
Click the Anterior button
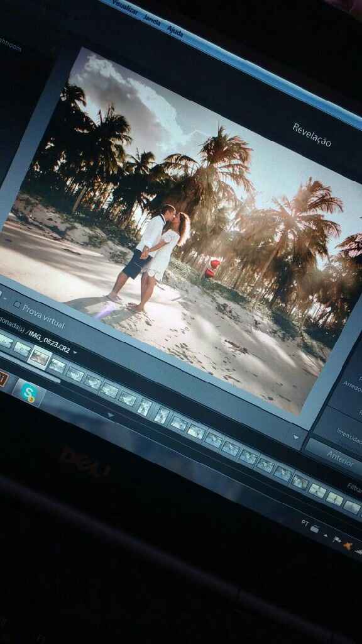[x=340, y=459]
